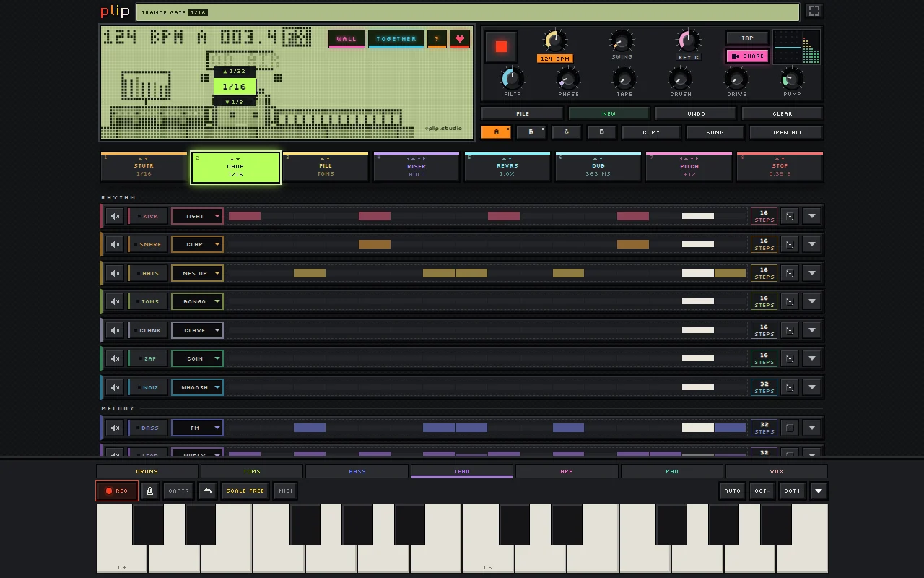924x578 pixels.
Task: Switch to the BASS keyboard tab
Action: [x=357, y=471]
